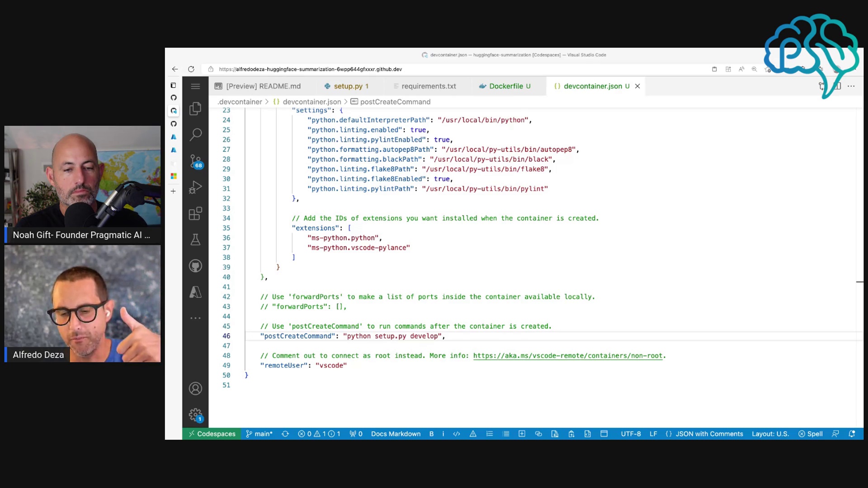This screenshot has width=868, height=488.
Task: Click the "remoteUser" key on line 49
Action: [284, 366]
